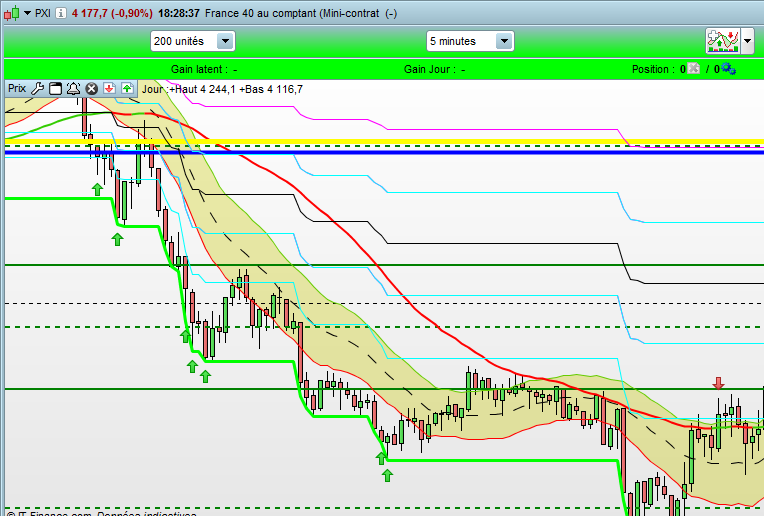Click the candlestick chart style icon
The width and height of the screenshot is (764, 516).
coord(12,13)
